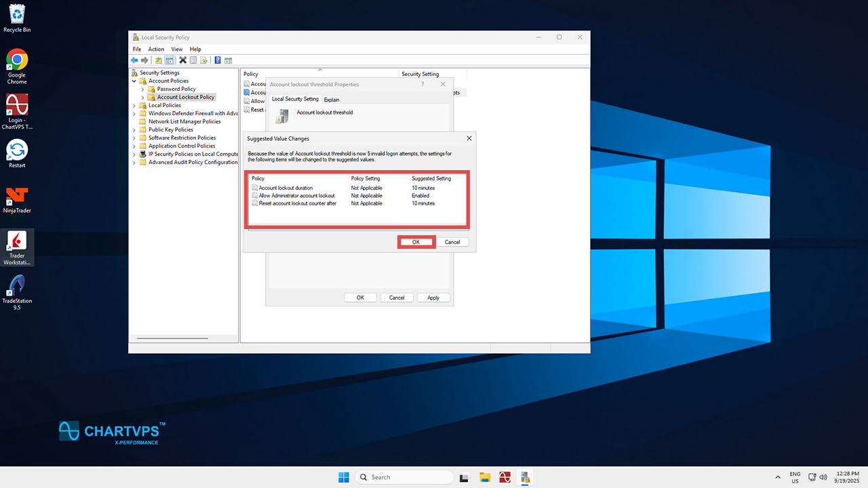Collapse the Account Policies tree node

134,81
